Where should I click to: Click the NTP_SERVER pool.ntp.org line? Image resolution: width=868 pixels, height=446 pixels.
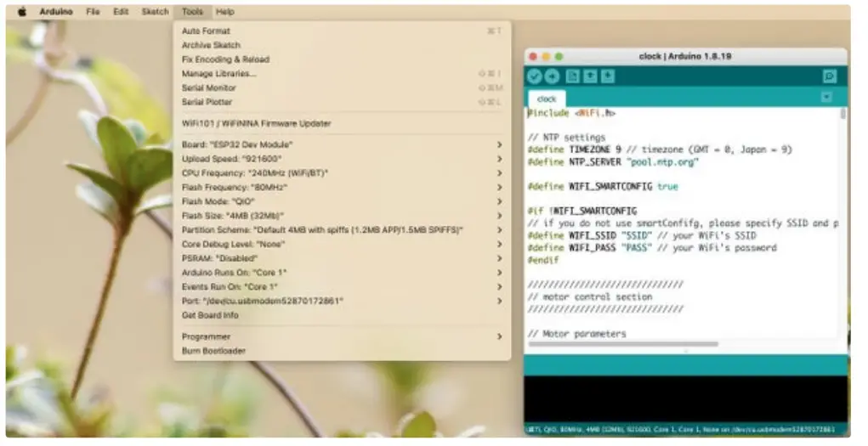613,162
